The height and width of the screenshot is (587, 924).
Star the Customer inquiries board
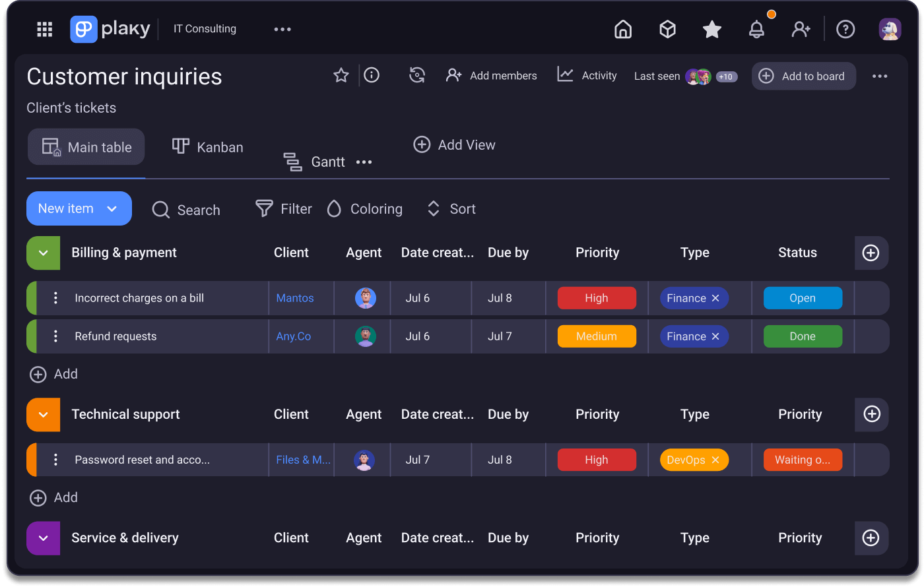tap(341, 75)
